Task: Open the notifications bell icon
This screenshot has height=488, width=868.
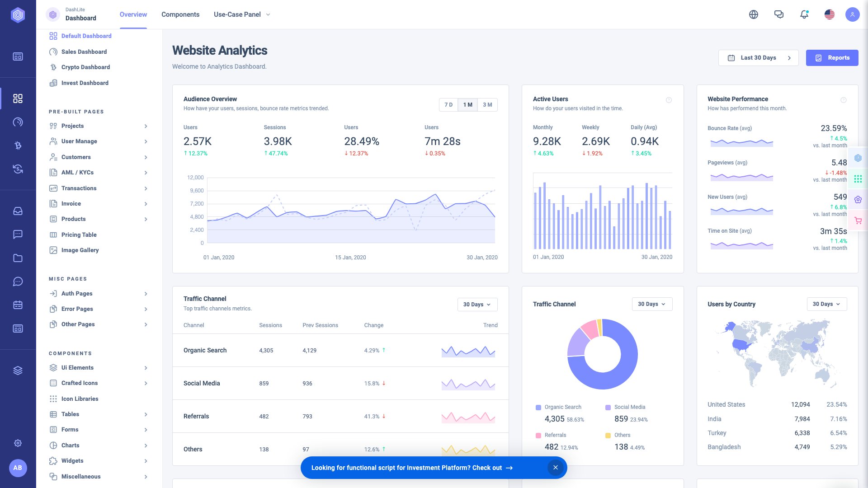Action: [x=804, y=14]
